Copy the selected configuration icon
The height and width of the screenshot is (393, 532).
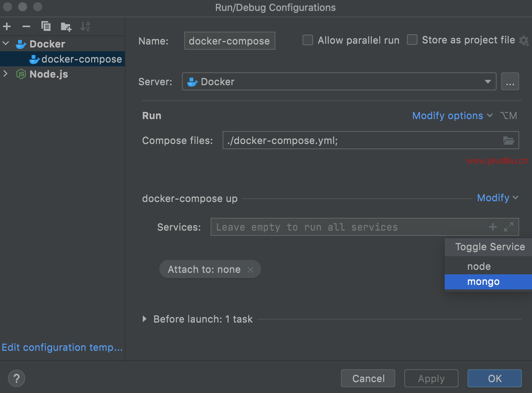46,26
